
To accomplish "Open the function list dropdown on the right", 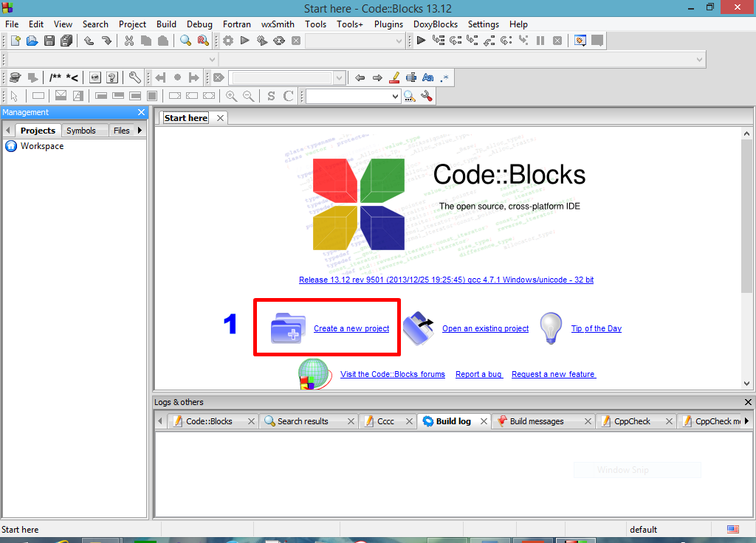I will click(x=699, y=59).
